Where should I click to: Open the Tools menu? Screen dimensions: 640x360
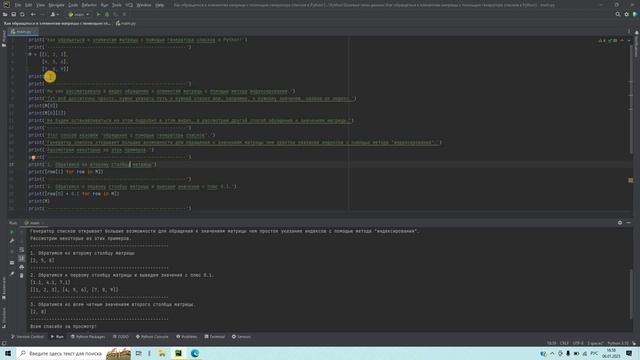click(x=117, y=5)
